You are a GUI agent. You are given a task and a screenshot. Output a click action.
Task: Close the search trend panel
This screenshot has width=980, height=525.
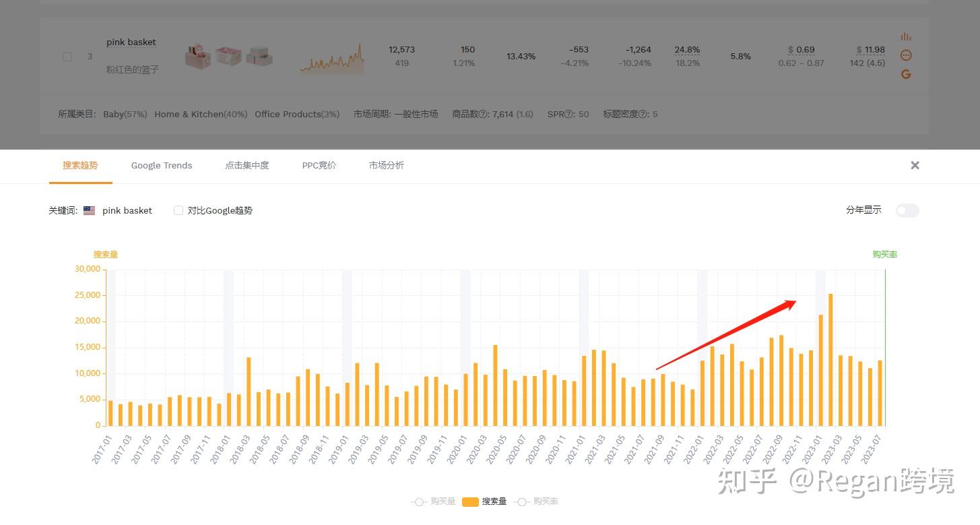(x=915, y=165)
